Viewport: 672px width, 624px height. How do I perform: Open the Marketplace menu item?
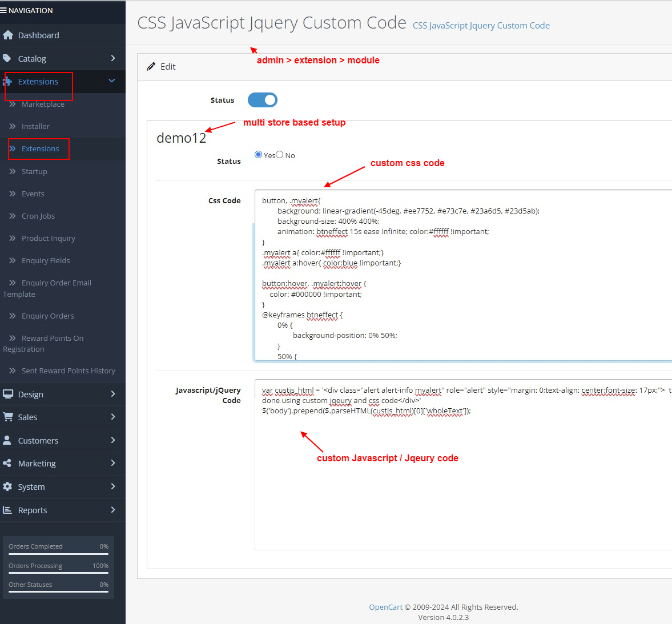[43, 104]
